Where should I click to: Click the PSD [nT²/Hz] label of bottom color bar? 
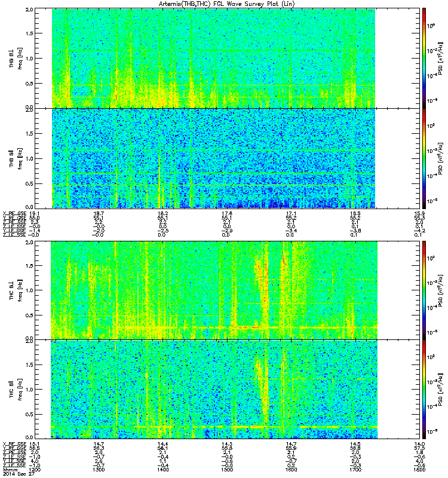(440, 390)
